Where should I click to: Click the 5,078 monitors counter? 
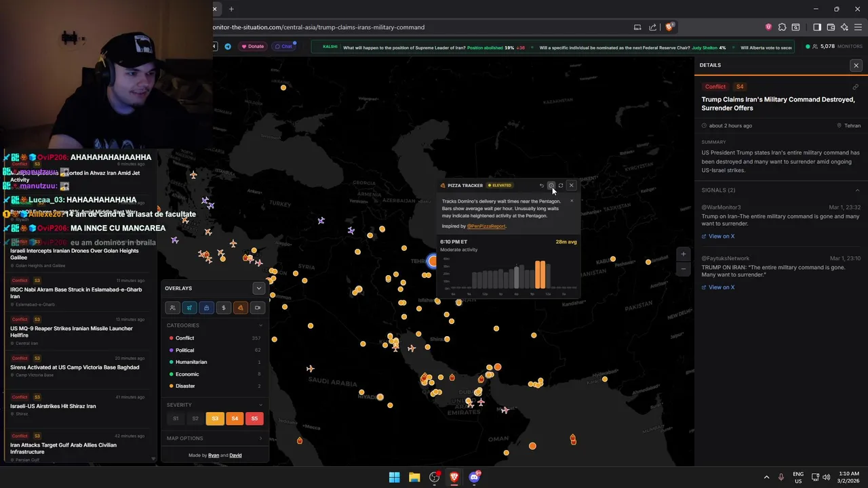tap(834, 46)
